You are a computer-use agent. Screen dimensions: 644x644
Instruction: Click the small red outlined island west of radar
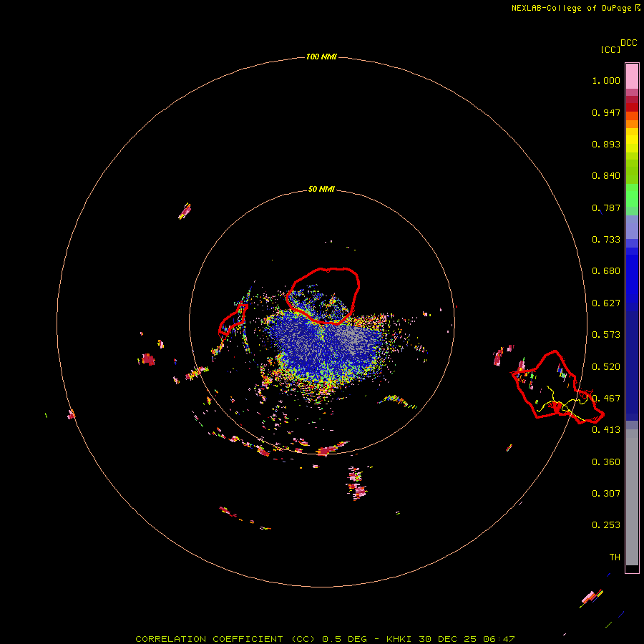[233, 319]
